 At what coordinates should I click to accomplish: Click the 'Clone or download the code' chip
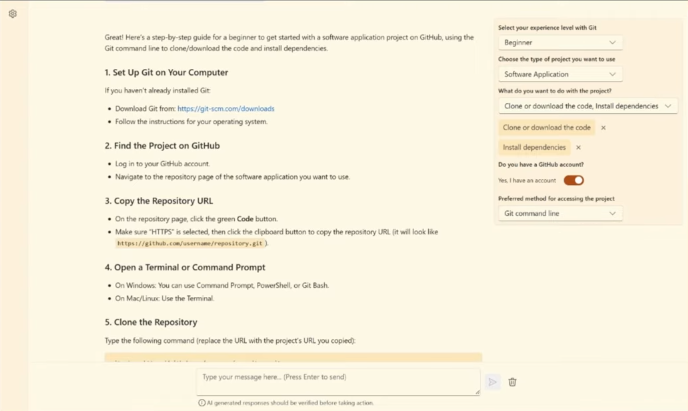pyautogui.click(x=546, y=128)
